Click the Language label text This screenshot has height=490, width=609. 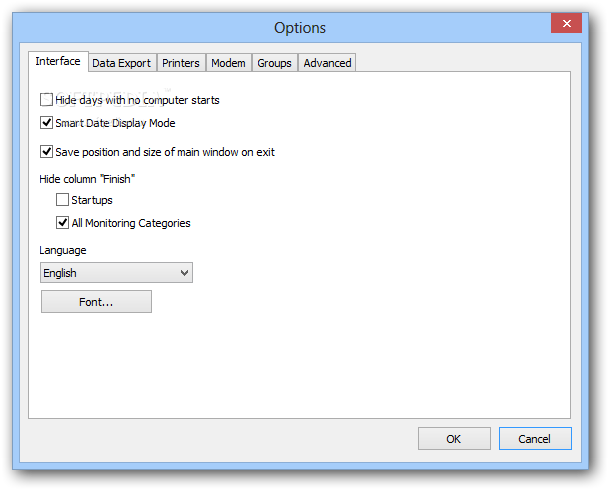click(x=63, y=250)
